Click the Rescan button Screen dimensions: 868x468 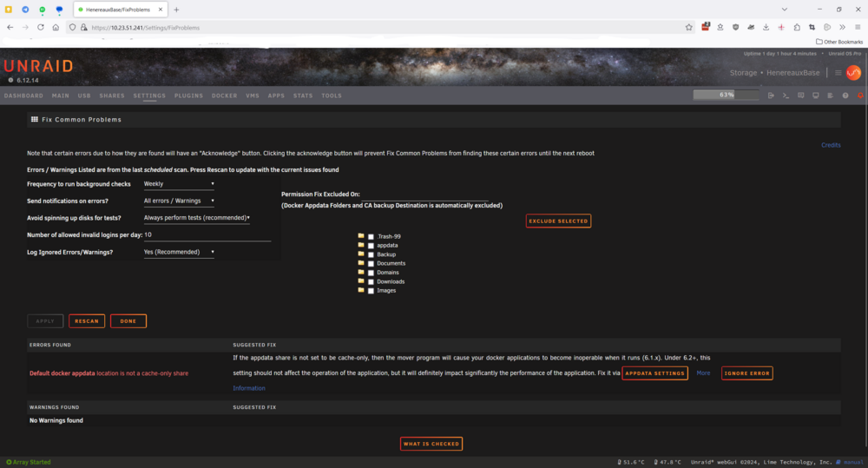[86, 321]
